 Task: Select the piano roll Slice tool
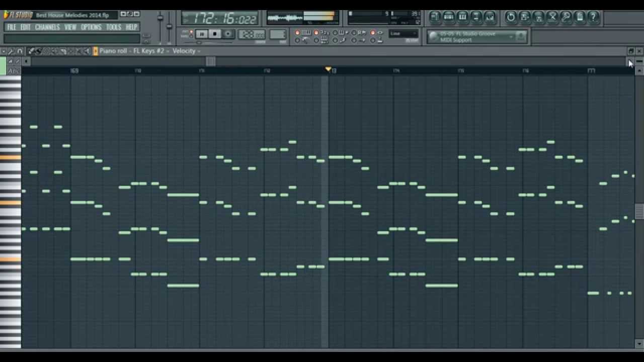(63, 51)
